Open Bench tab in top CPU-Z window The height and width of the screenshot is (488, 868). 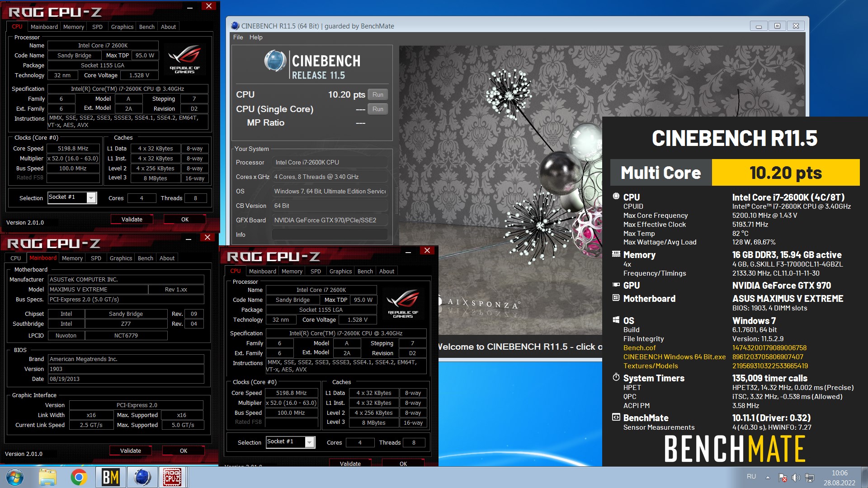146,27
